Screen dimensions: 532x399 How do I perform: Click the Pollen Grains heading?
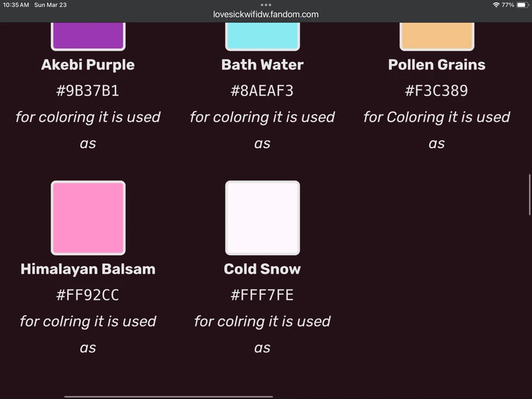coord(437,65)
